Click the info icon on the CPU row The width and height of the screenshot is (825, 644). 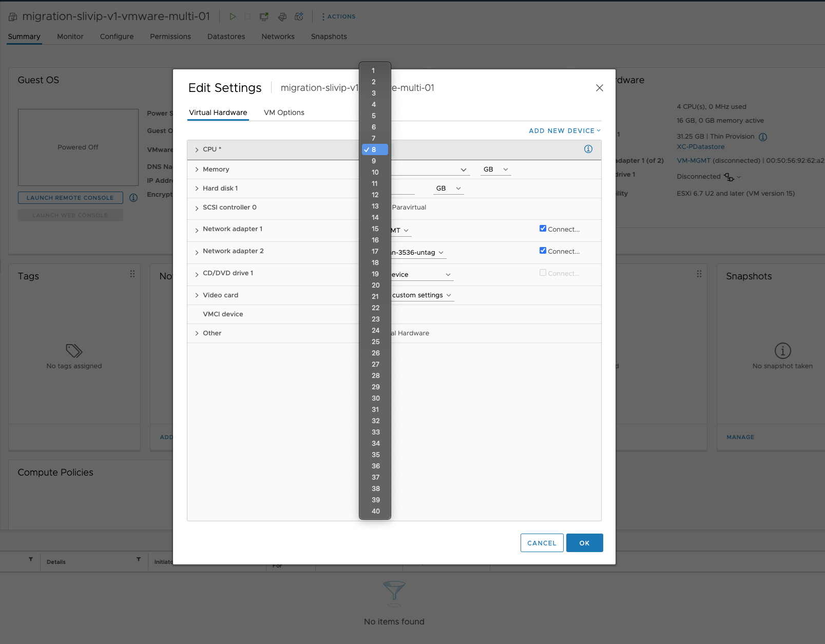click(588, 149)
